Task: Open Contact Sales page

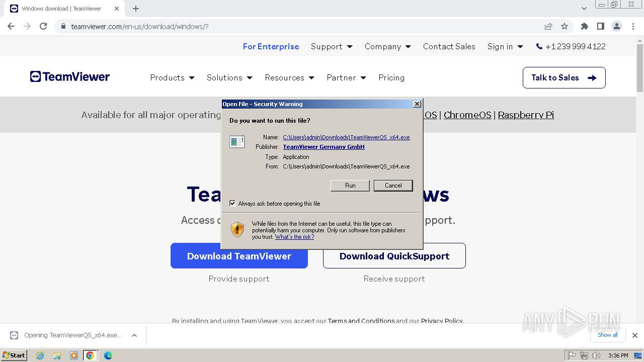Action: pyautogui.click(x=449, y=46)
